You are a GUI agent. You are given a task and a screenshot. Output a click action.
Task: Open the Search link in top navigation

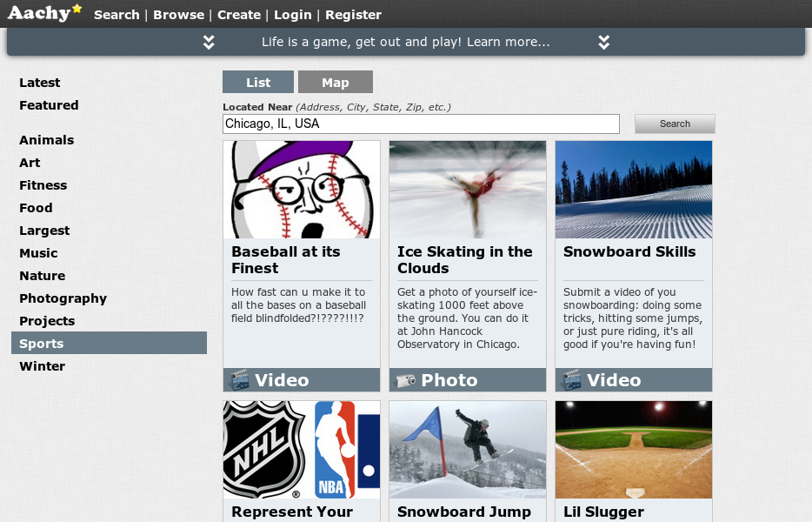click(x=116, y=15)
